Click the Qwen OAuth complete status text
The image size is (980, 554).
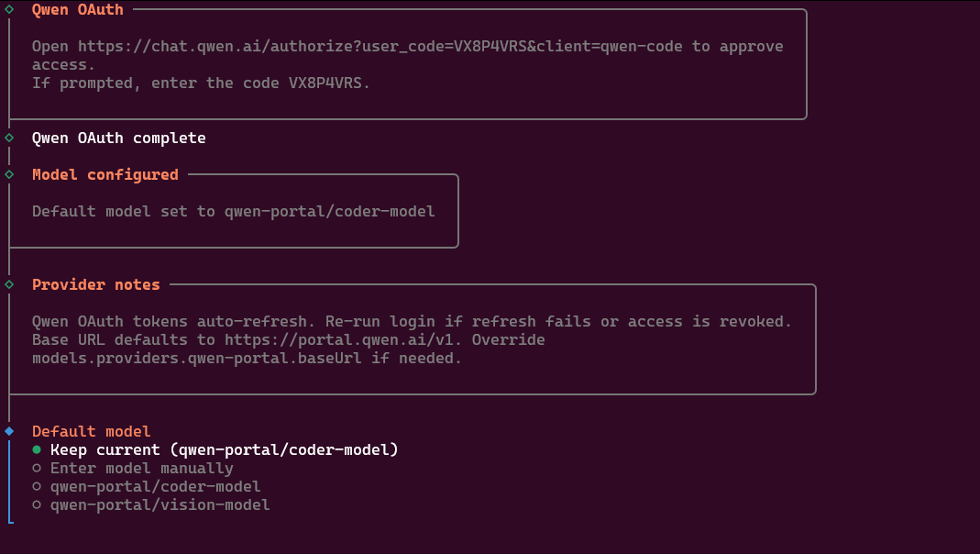coord(118,138)
